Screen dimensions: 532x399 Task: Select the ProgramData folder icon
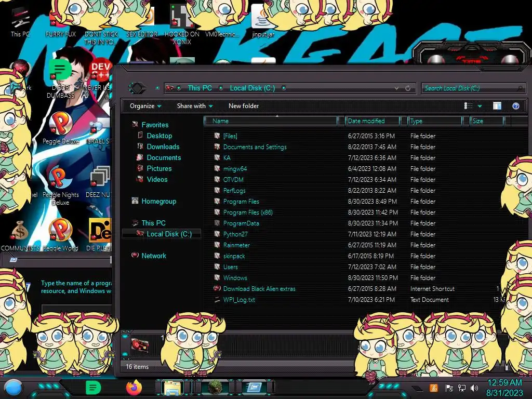[x=217, y=223]
